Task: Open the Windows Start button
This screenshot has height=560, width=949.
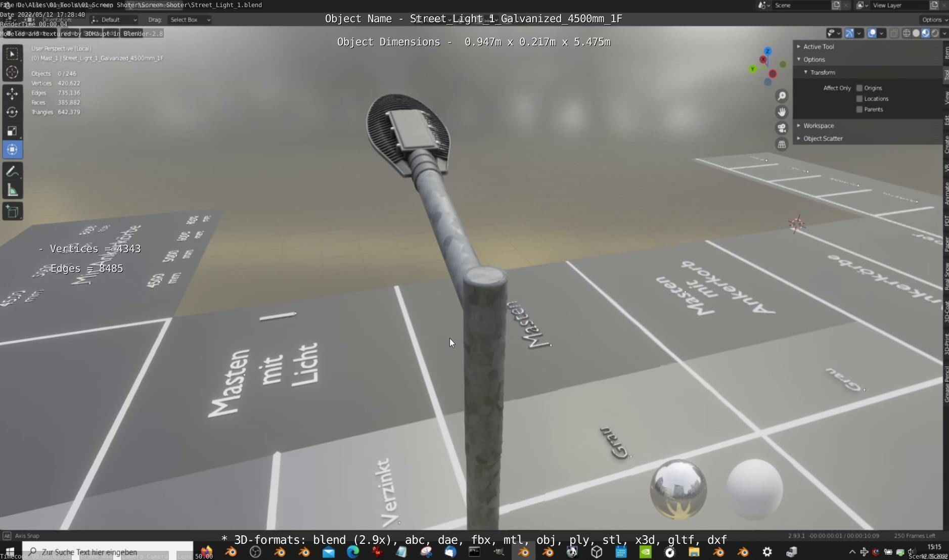Action: [10, 552]
